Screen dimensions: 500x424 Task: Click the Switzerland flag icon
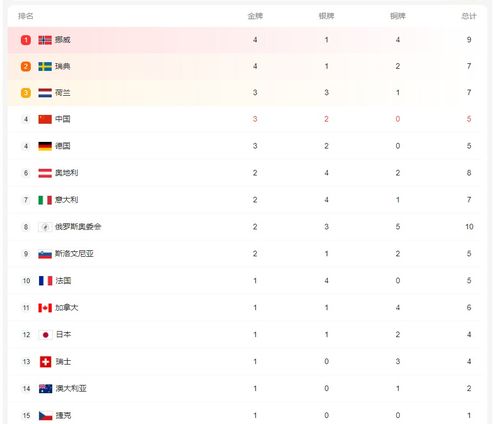coord(45,362)
